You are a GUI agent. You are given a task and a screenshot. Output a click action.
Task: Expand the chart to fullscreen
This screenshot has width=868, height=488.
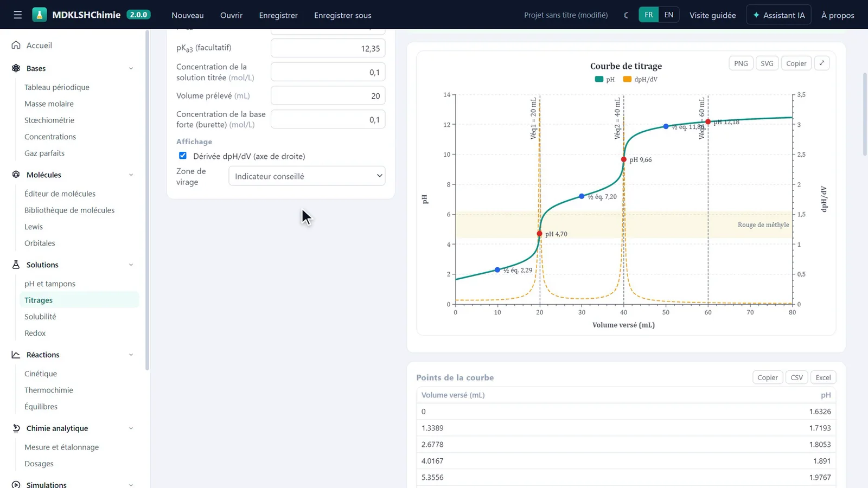tap(822, 63)
